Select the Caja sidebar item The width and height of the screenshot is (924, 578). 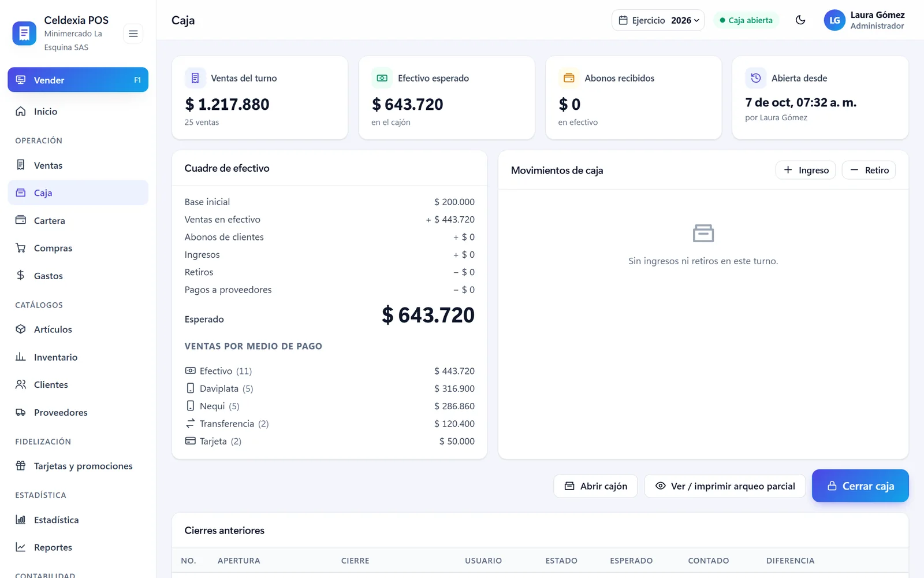[78, 192]
